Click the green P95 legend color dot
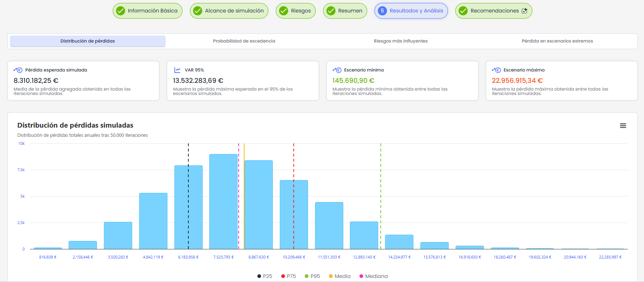This screenshot has height=282, width=644. tap(307, 276)
